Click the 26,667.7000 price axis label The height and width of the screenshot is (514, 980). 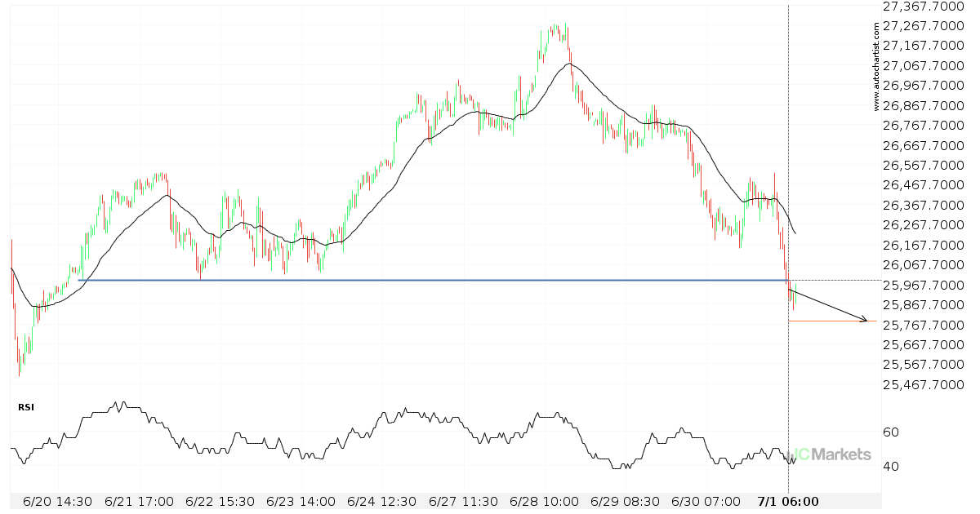coord(925,146)
